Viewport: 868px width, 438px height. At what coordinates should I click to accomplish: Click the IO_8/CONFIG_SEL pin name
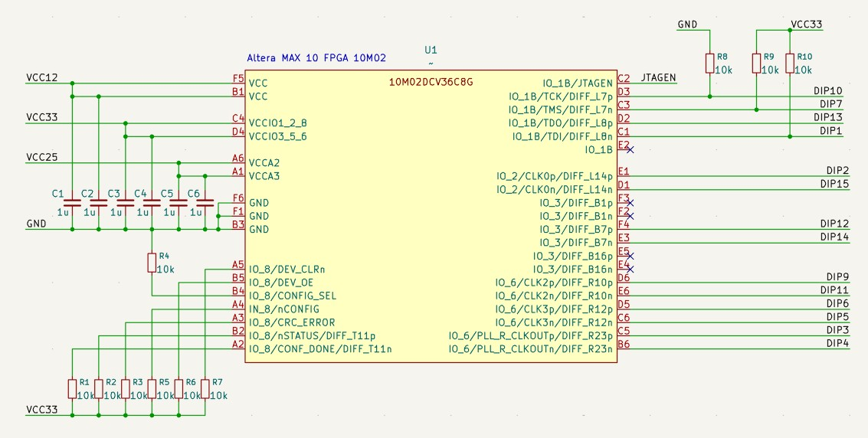point(293,296)
